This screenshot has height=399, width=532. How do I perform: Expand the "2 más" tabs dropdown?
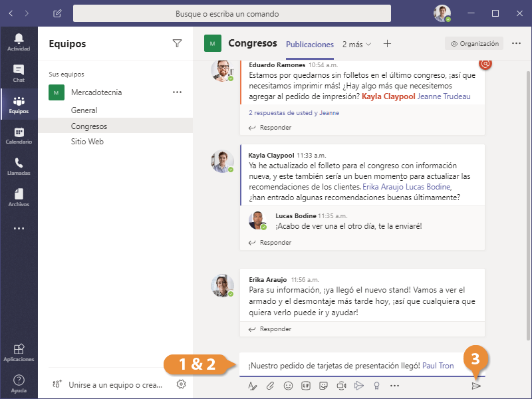click(x=357, y=45)
